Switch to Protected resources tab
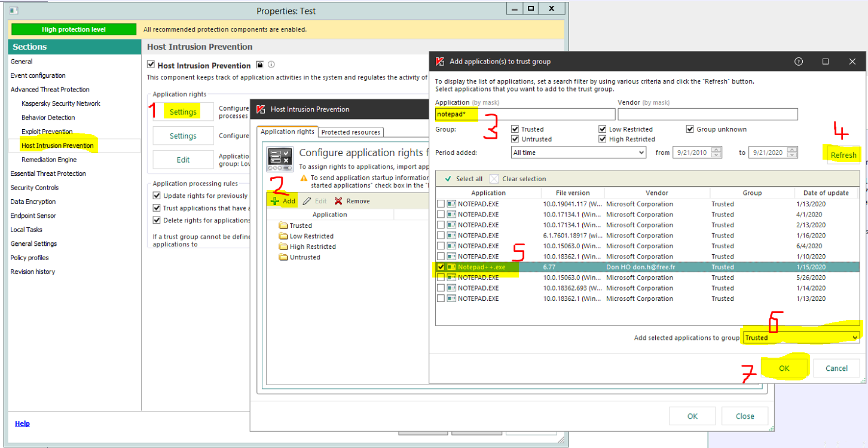The image size is (868, 448). click(x=350, y=132)
